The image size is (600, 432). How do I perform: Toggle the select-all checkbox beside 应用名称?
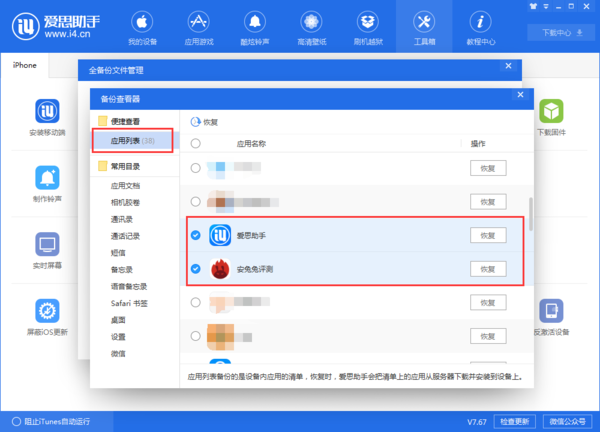pos(195,144)
